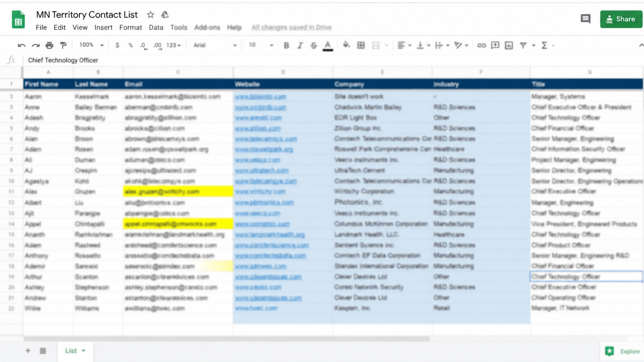The image size is (644, 362).
Task: Click the Merge cells icon
Action: coord(376,45)
